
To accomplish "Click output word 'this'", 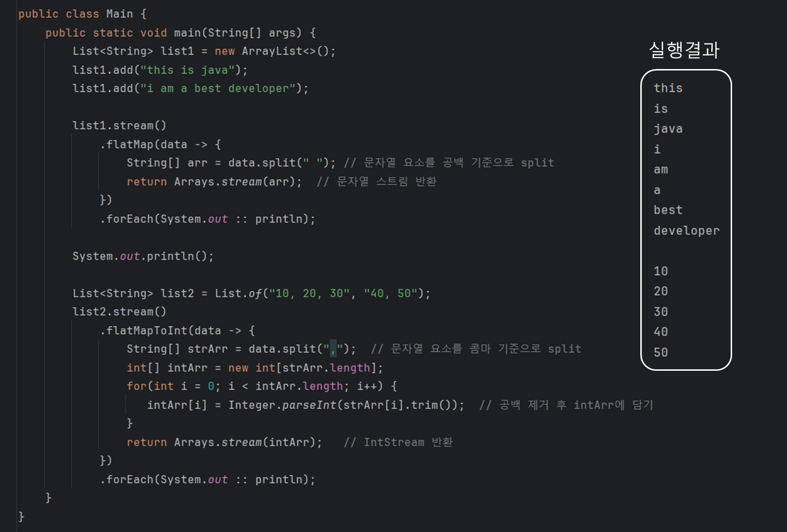I will (668, 88).
